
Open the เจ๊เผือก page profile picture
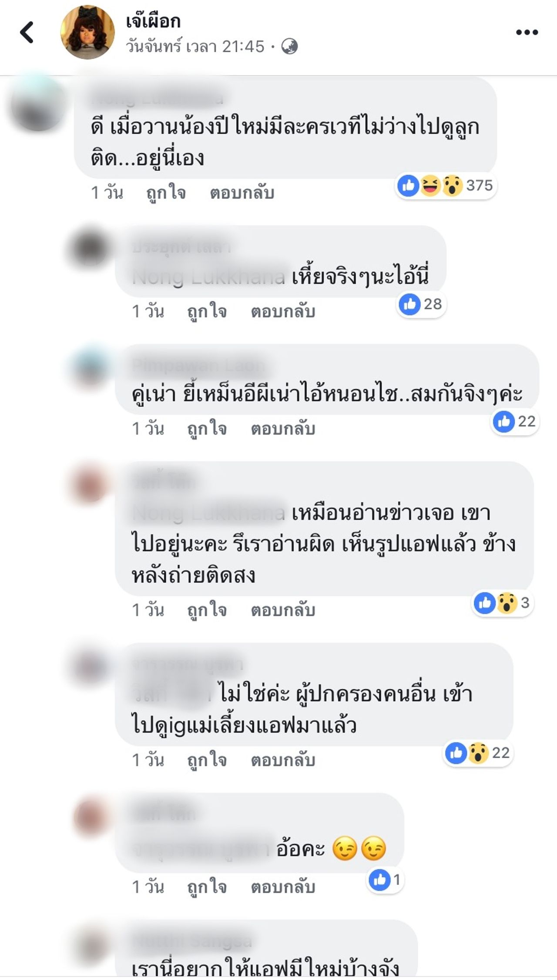point(87,32)
